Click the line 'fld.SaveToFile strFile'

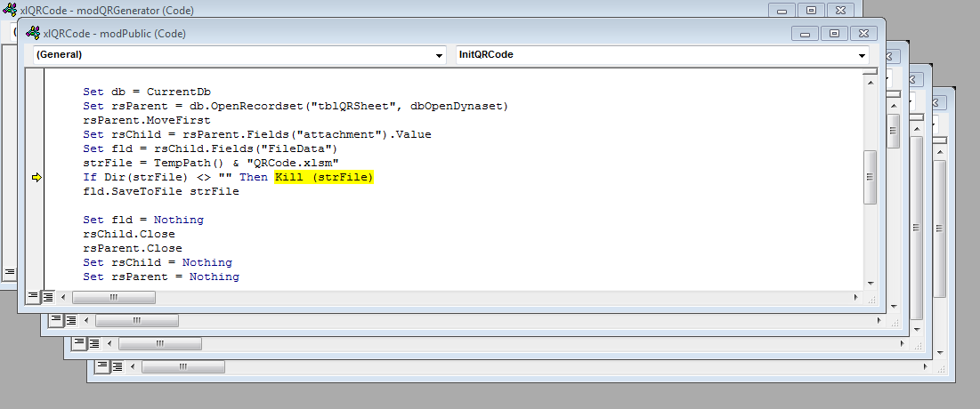tap(160, 192)
